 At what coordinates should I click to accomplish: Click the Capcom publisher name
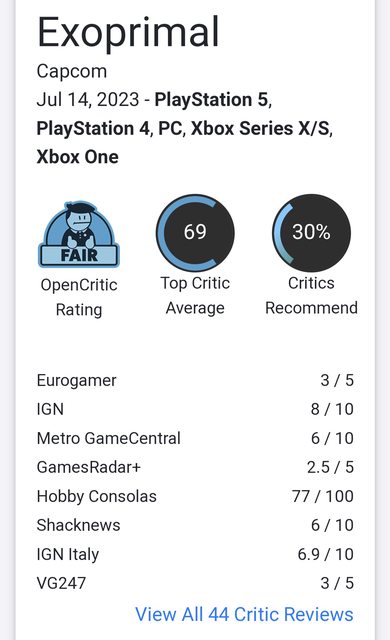coord(72,71)
